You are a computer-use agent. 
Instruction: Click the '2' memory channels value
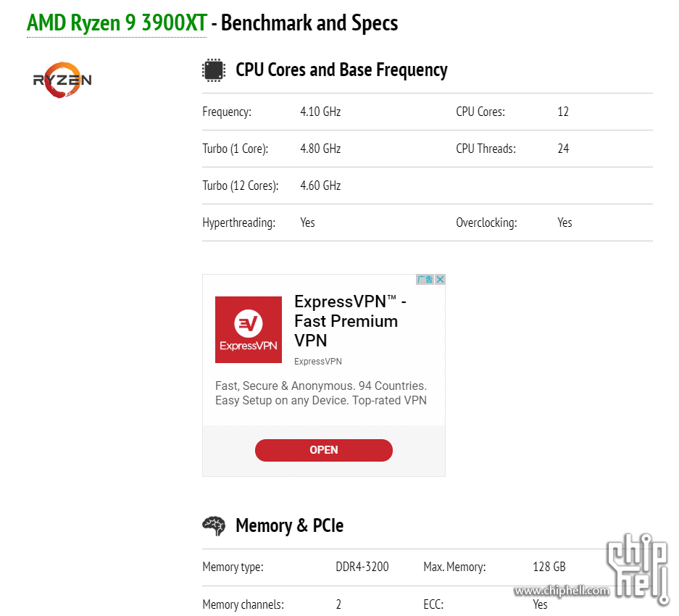pos(338,604)
